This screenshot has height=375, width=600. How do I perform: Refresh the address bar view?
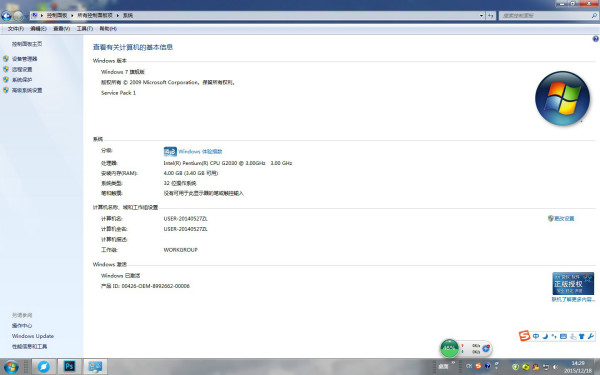(x=491, y=16)
